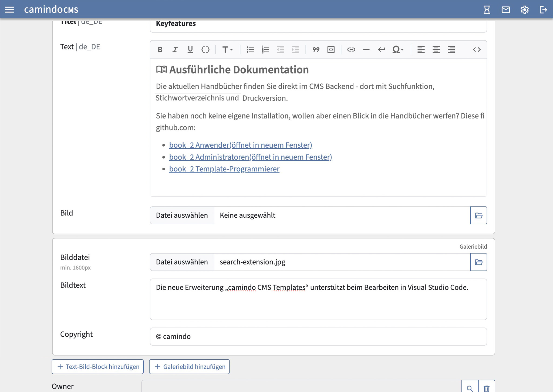Increase indent in the editor
Screen dimensions: 553x392
(296, 49)
